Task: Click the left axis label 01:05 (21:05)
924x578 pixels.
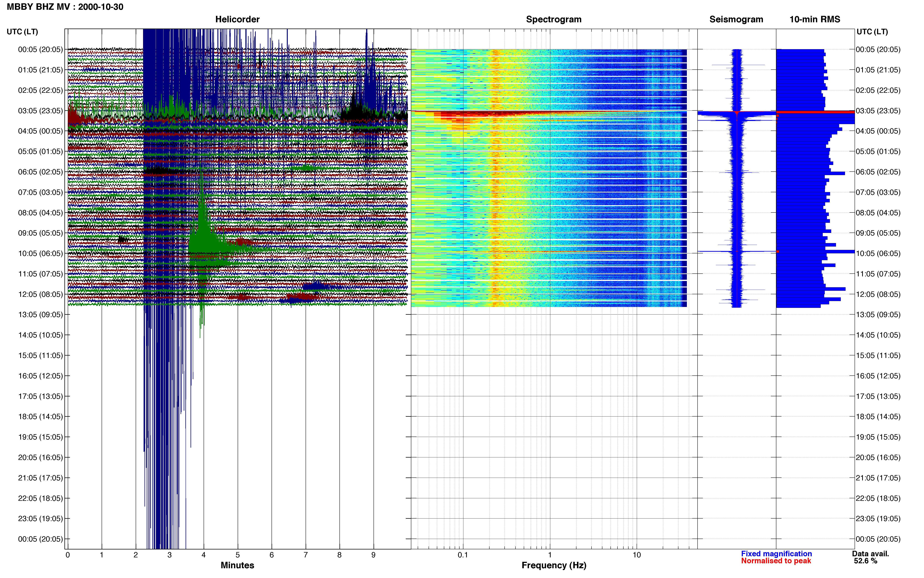Action: [41, 70]
